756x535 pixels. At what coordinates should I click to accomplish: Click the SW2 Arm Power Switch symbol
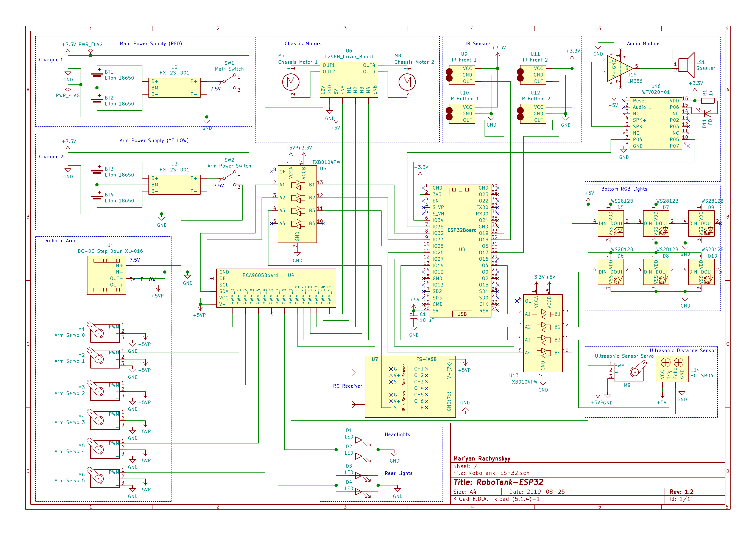229,178
